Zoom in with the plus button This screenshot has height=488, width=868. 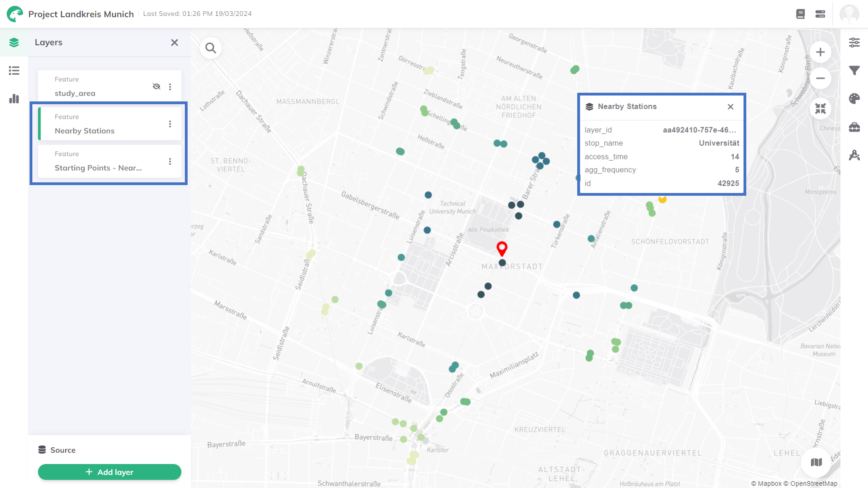tap(820, 52)
